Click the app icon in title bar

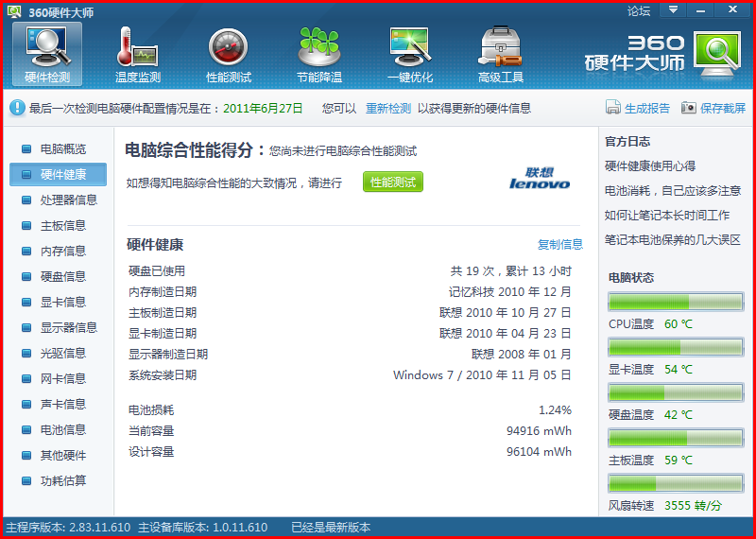[x=14, y=10]
